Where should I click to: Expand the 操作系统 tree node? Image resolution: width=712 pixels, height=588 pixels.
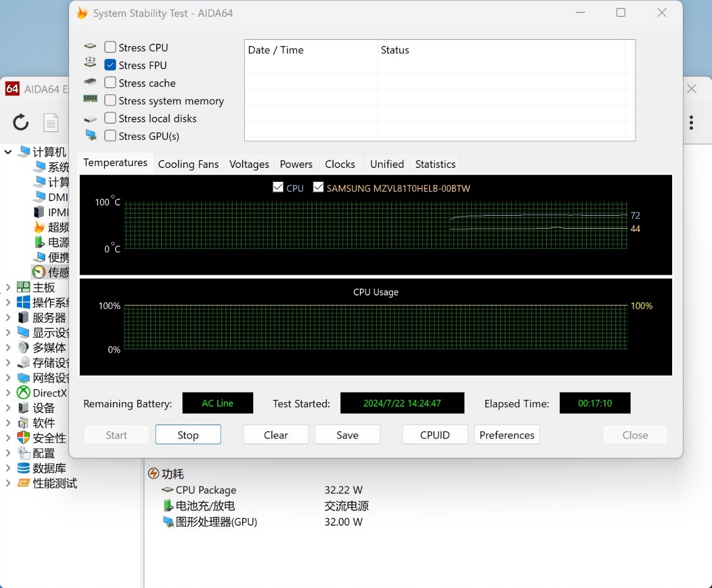pos(8,302)
